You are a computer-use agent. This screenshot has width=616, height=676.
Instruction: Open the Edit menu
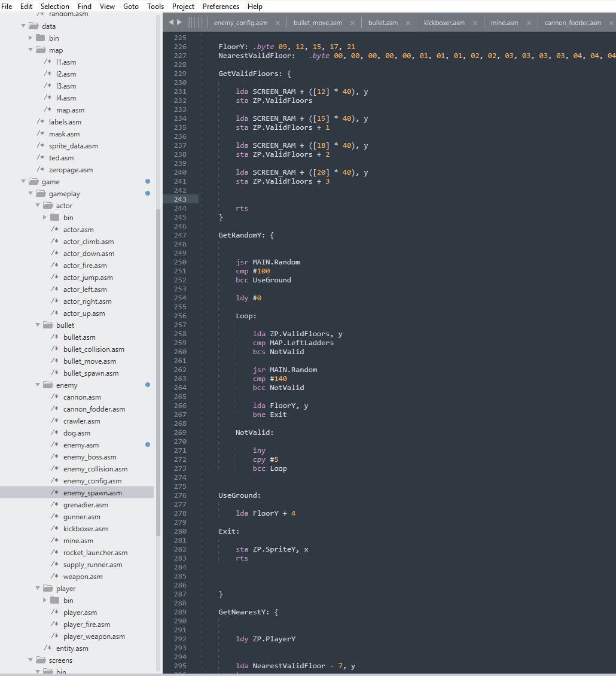pyautogui.click(x=26, y=7)
